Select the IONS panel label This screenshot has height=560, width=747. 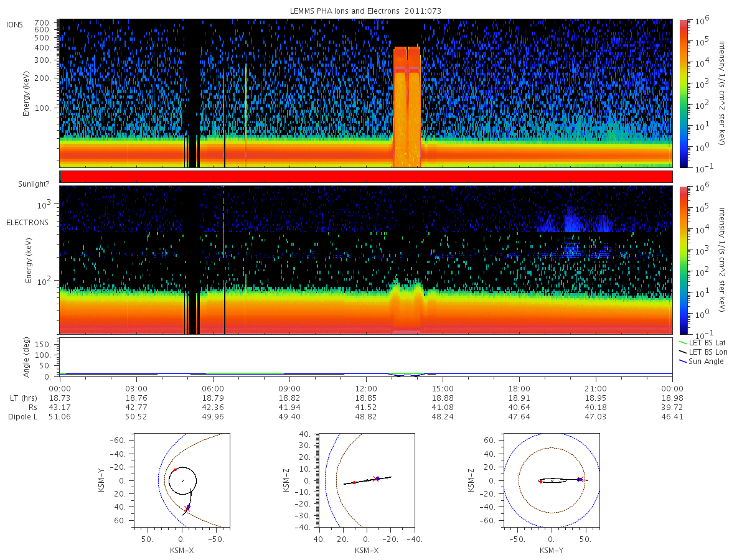[15, 24]
